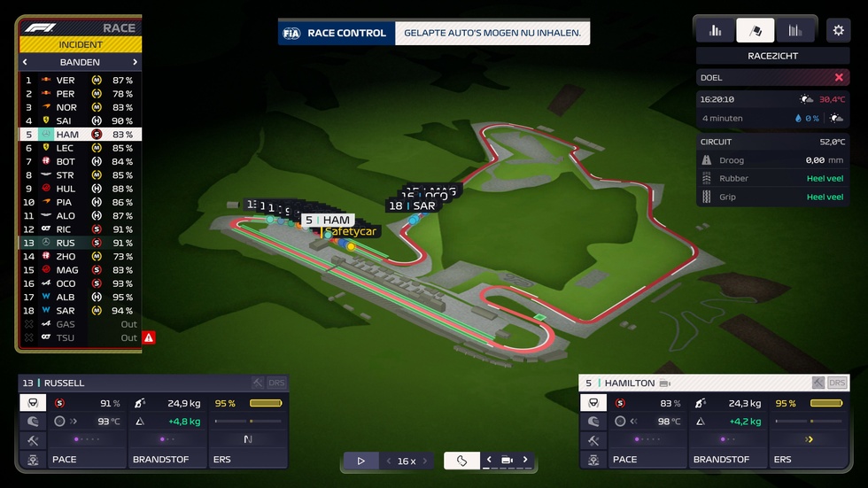Switch to next camera with right arrow
This screenshot has height=488, width=868.
(x=525, y=460)
